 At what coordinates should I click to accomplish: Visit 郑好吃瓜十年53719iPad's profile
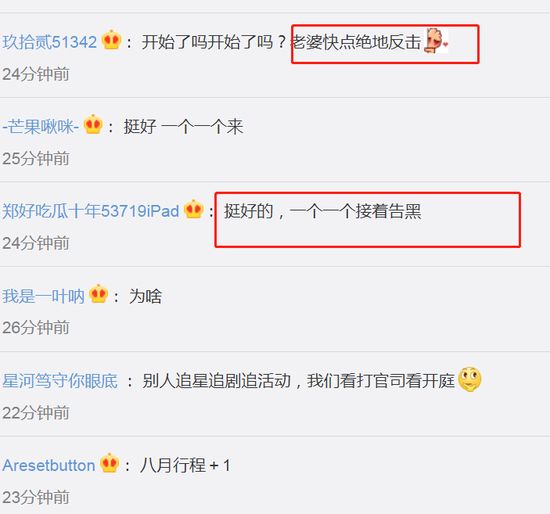click(x=90, y=211)
